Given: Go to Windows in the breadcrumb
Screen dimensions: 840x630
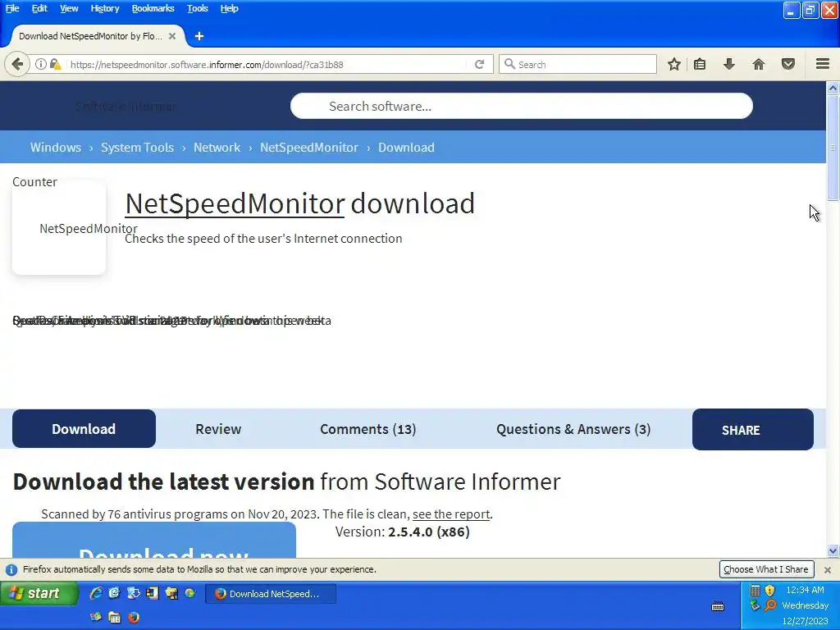Looking at the screenshot, I should point(56,148).
